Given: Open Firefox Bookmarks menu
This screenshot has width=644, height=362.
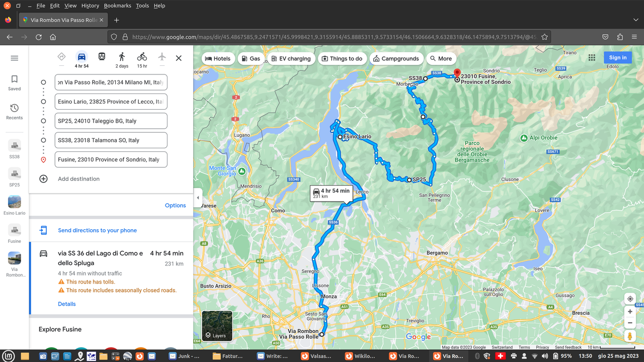Looking at the screenshot, I should [118, 6].
